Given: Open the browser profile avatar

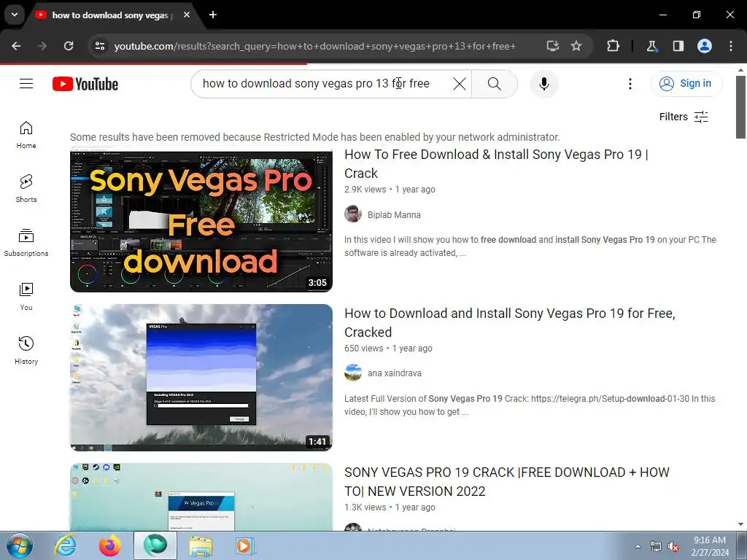Looking at the screenshot, I should [x=705, y=46].
